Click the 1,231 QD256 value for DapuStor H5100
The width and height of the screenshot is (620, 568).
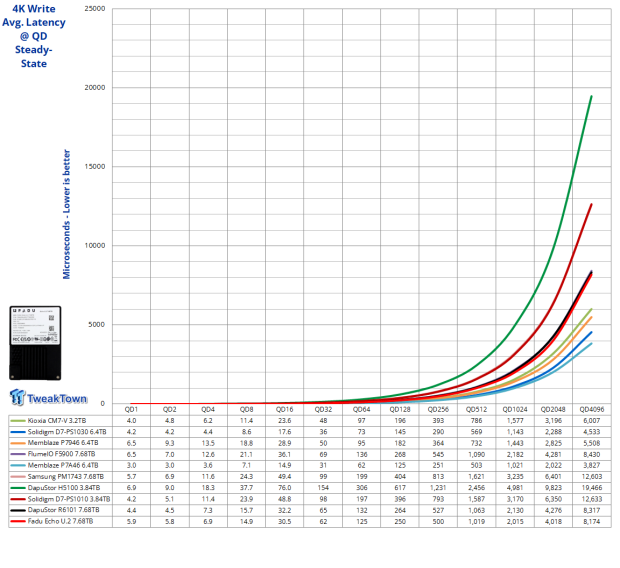(438, 488)
